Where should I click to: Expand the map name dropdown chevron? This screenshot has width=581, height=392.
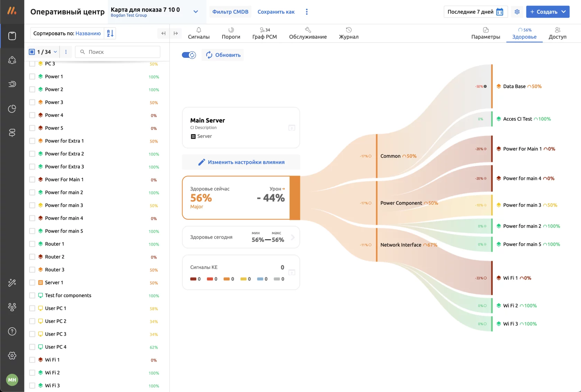[196, 12]
